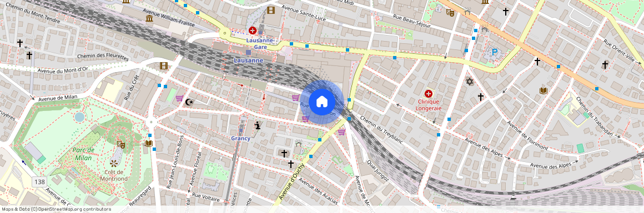Click the library book icon beside Parc de Milan
644x213 pixels.
click(x=149, y=143)
